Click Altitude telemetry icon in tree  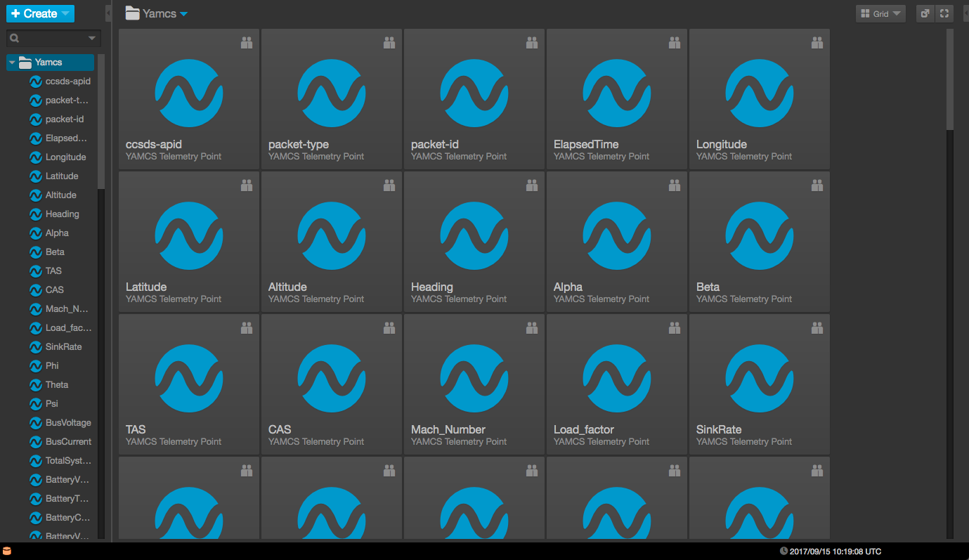[x=35, y=195]
